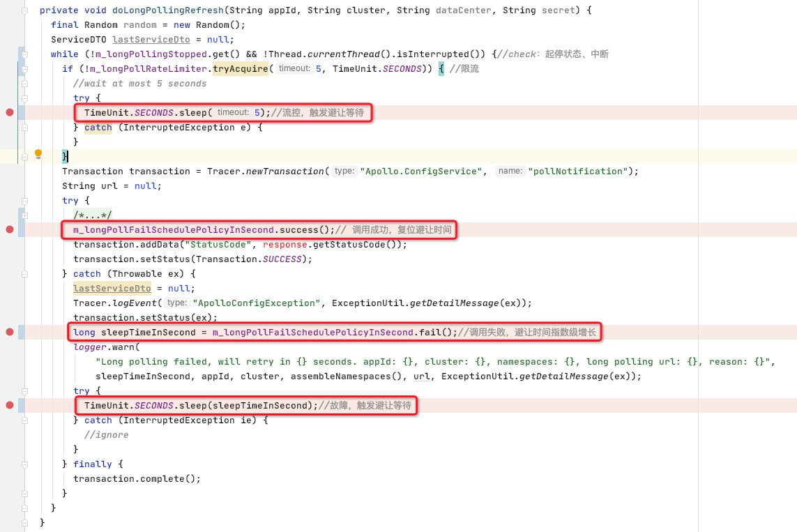The height and width of the screenshot is (532, 797).
Task: Click the Tracer.logEvent call
Action: point(115,303)
